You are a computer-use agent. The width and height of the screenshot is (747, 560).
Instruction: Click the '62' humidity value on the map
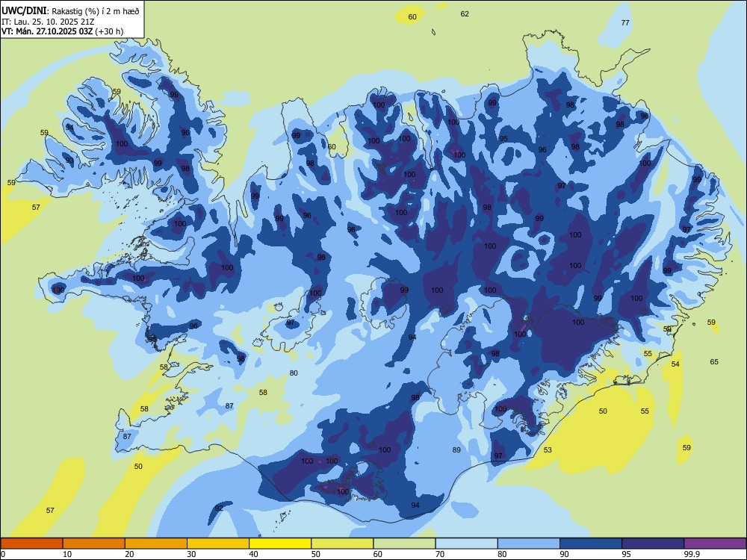[465, 13]
